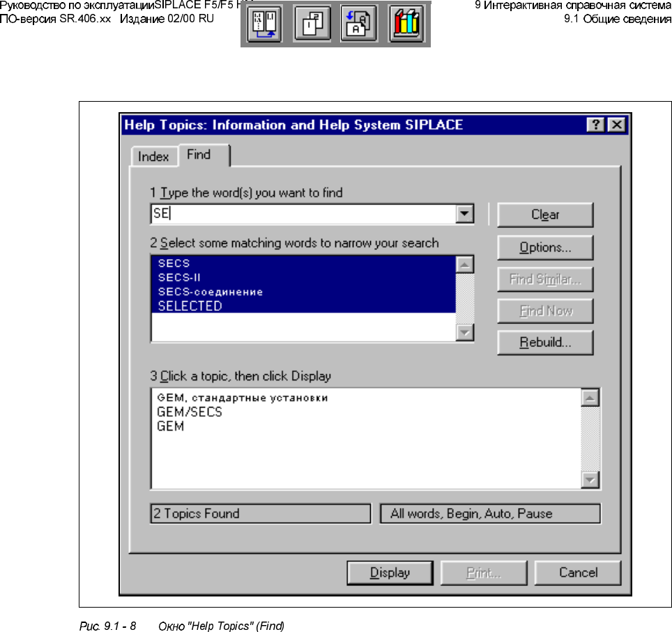This screenshot has height=632, width=672.
Task: Click the Clear button
Action: (545, 214)
